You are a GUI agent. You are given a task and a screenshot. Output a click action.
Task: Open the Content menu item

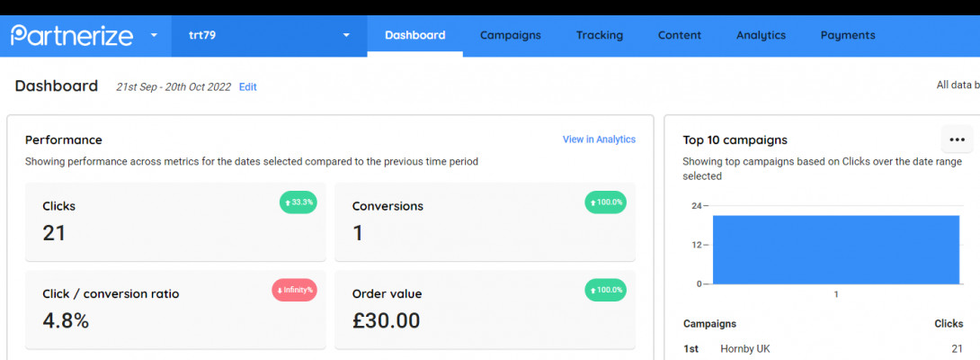point(679,35)
